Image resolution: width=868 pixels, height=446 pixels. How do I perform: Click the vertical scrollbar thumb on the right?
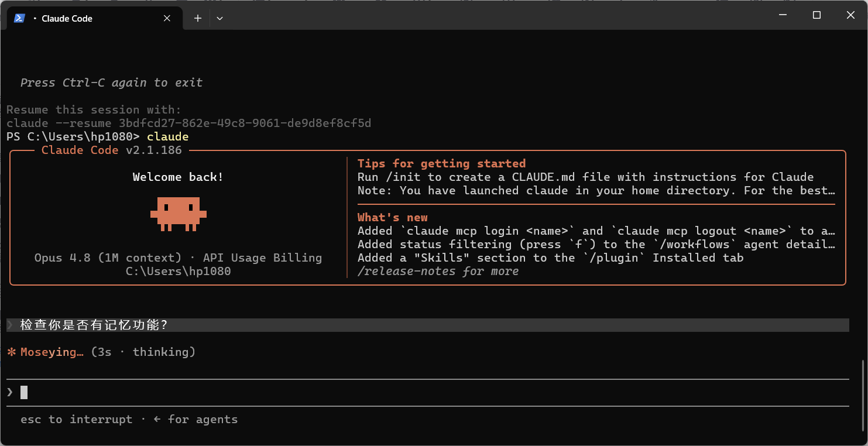[863, 398]
